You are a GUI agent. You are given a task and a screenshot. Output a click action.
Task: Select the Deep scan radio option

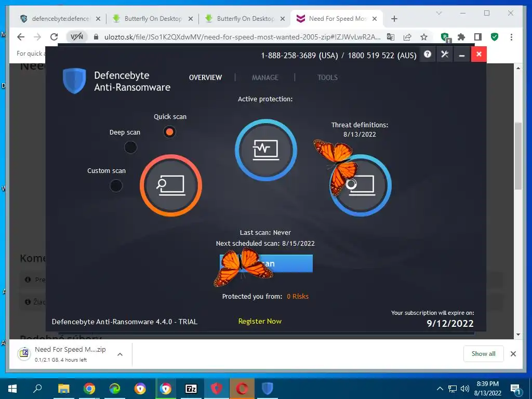click(130, 147)
